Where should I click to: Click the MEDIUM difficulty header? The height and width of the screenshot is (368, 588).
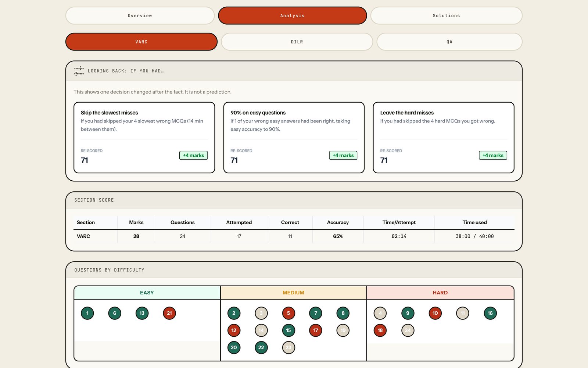coord(293,293)
